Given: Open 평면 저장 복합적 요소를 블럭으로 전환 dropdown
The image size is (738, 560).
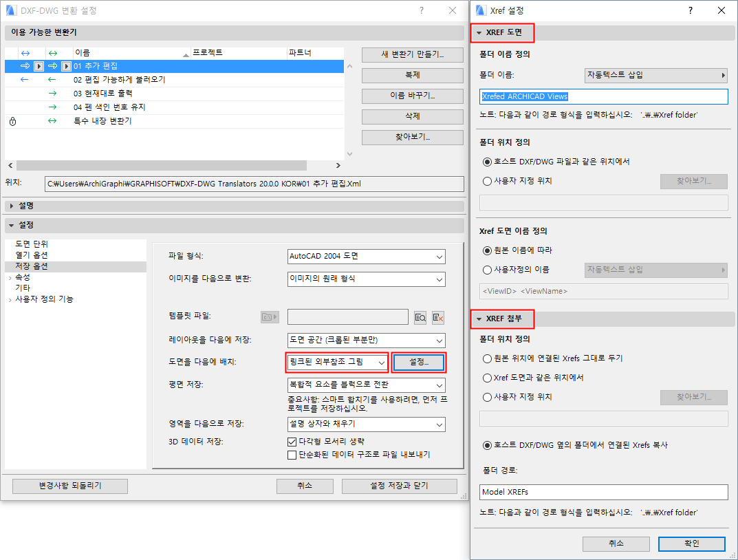Looking at the screenshot, I should [366, 385].
